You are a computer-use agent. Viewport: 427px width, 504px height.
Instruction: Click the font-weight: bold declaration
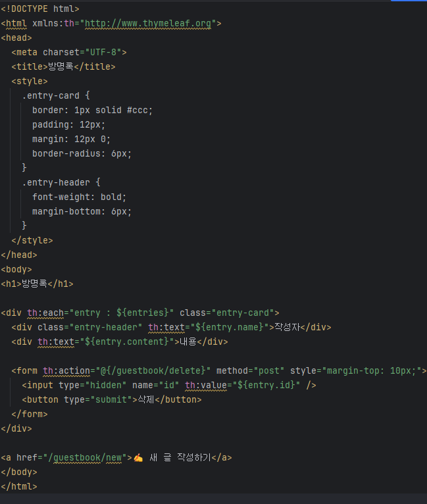[x=80, y=197]
